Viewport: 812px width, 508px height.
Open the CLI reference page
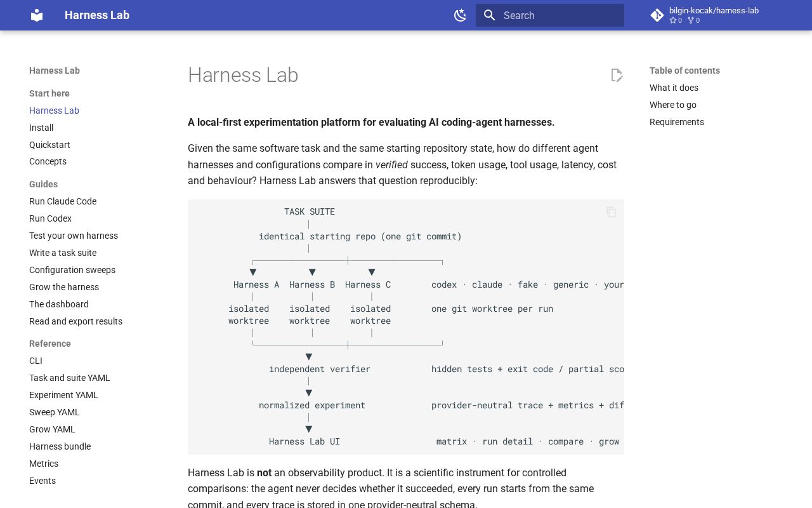(x=36, y=361)
